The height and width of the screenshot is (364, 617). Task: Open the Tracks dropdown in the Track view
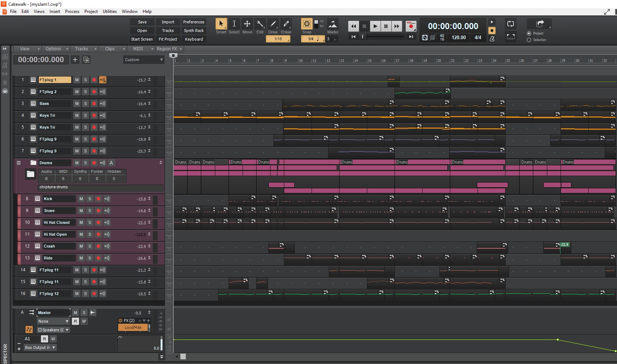coord(85,49)
